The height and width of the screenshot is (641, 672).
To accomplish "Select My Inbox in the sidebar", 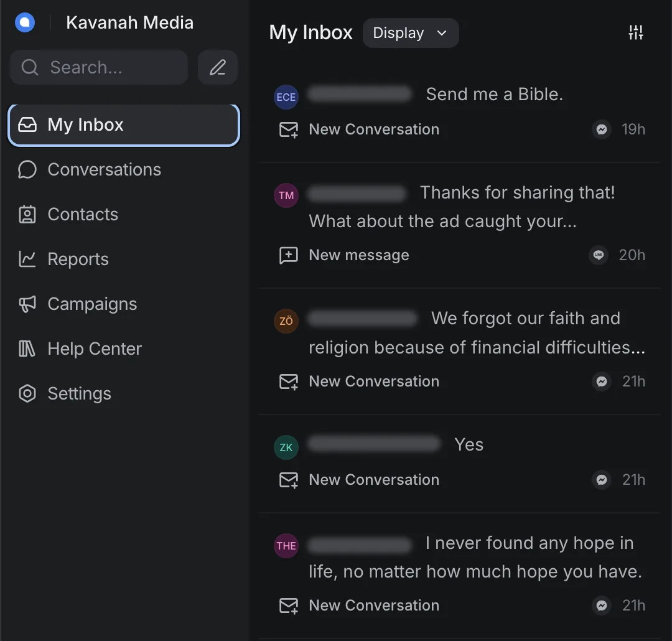I will [124, 125].
